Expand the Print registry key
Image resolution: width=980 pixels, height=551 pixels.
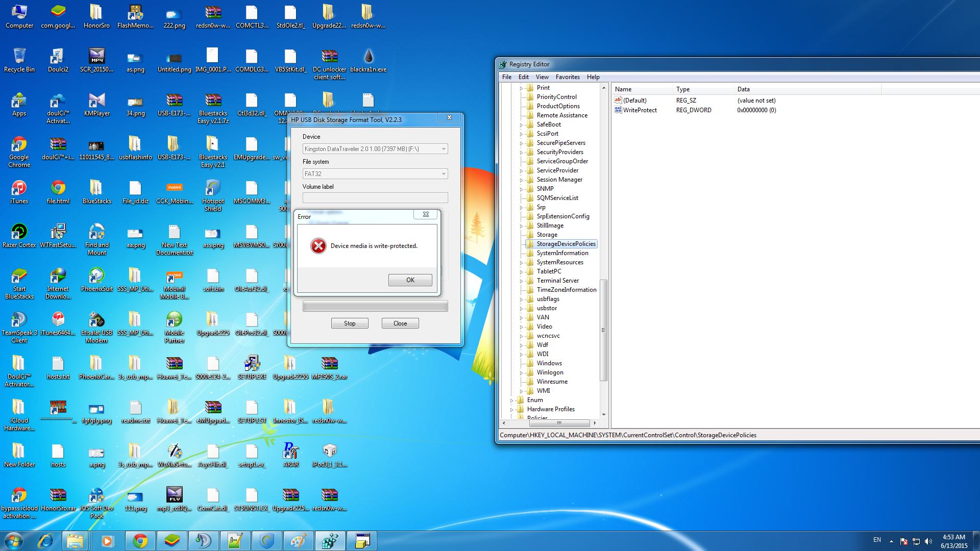pos(521,88)
